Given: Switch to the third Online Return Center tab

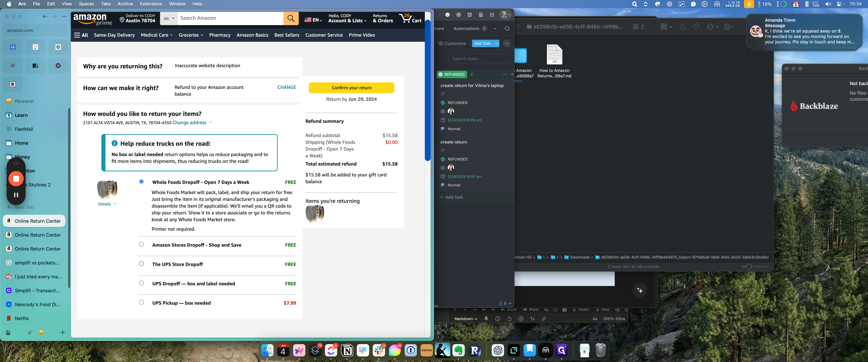Looking at the screenshot, I should [34, 249].
